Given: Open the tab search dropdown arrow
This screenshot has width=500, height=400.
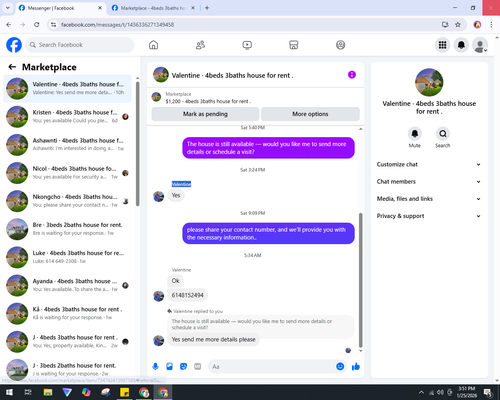Looking at the screenshot, I should point(8,8).
